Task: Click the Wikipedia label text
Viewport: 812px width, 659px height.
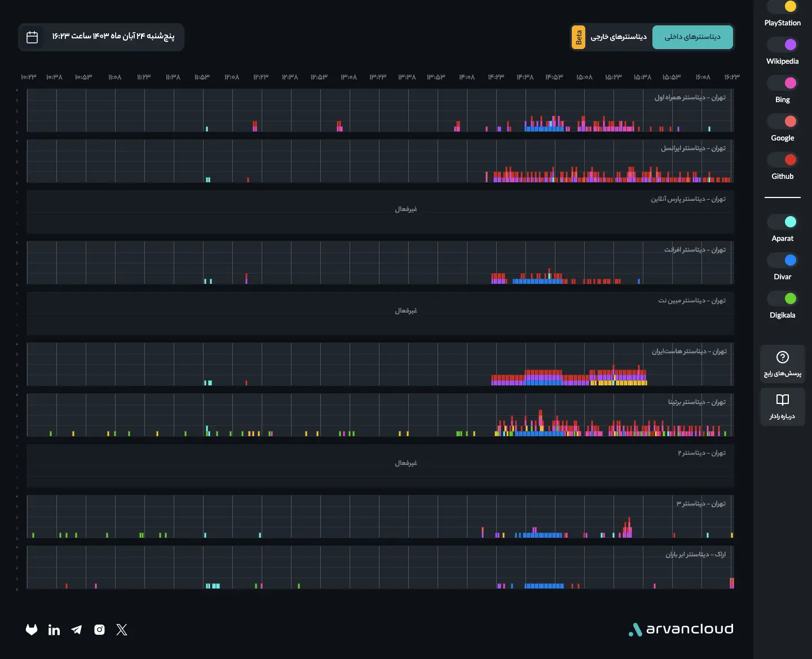Action: pyautogui.click(x=783, y=61)
